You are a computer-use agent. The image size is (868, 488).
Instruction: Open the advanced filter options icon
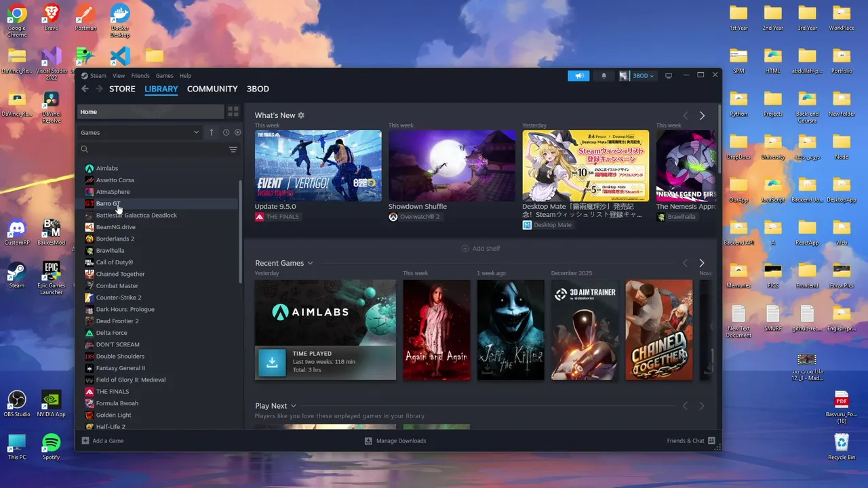pyautogui.click(x=233, y=150)
